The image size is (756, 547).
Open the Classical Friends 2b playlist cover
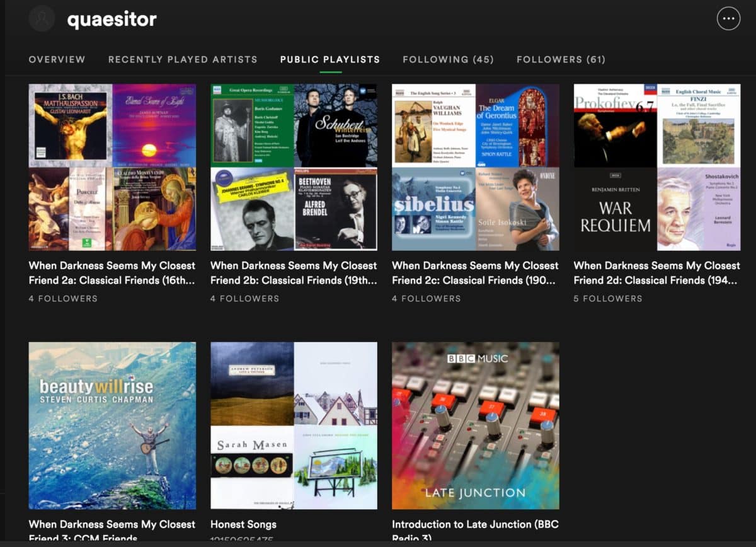294,167
